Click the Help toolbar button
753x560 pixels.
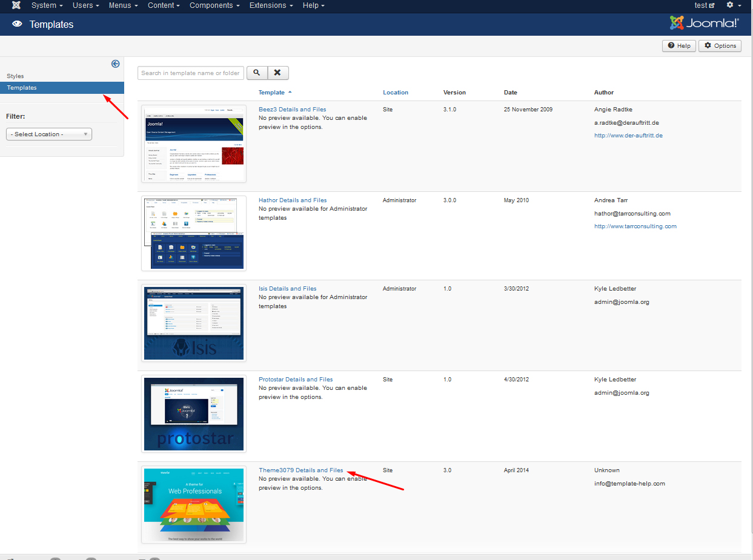pyautogui.click(x=679, y=46)
